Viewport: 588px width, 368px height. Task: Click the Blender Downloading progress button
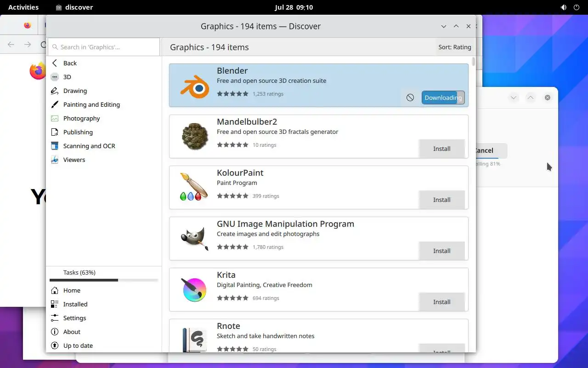click(443, 98)
